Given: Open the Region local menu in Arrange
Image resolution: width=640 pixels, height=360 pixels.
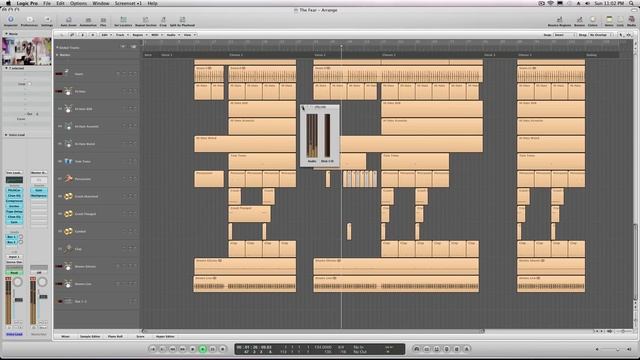Looking at the screenshot, I should point(139,35).
